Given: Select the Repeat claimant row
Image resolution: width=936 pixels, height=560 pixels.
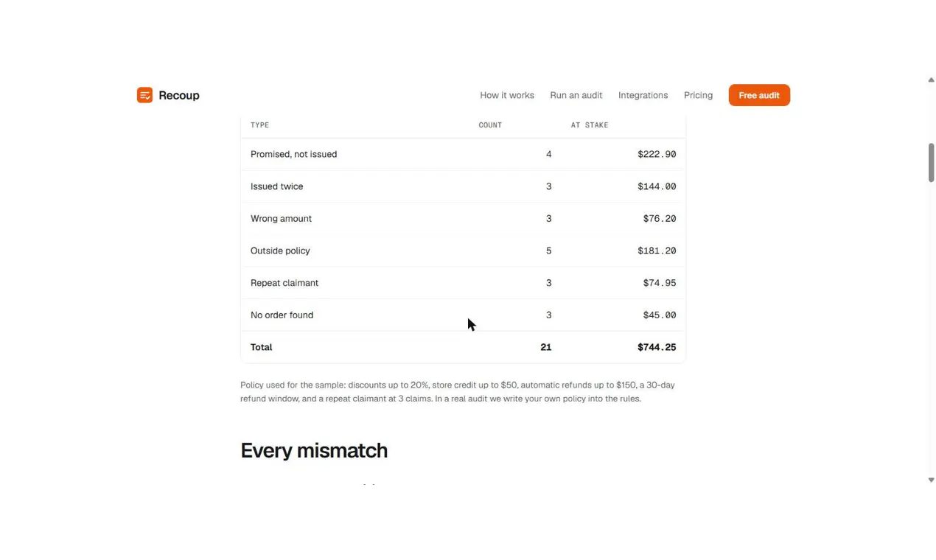Looking at the screenshot, I should (x=463, y=283).
